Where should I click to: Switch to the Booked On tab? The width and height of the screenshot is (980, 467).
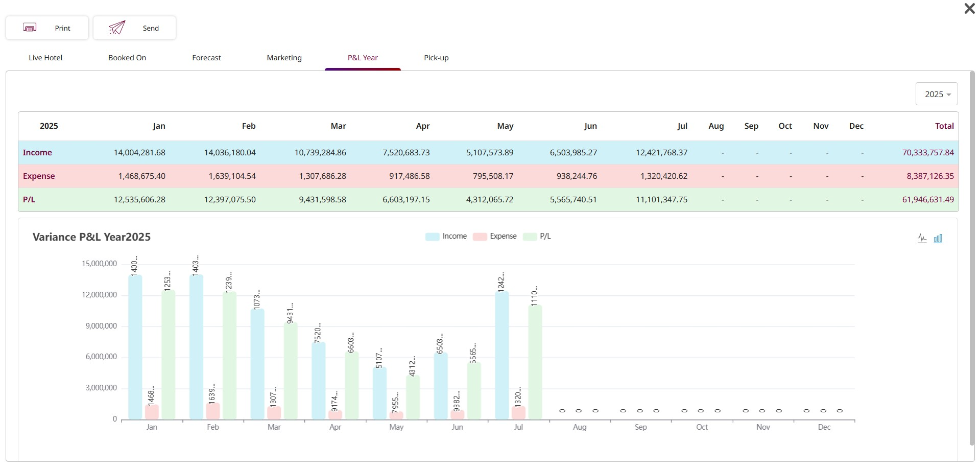pos(127,58)
